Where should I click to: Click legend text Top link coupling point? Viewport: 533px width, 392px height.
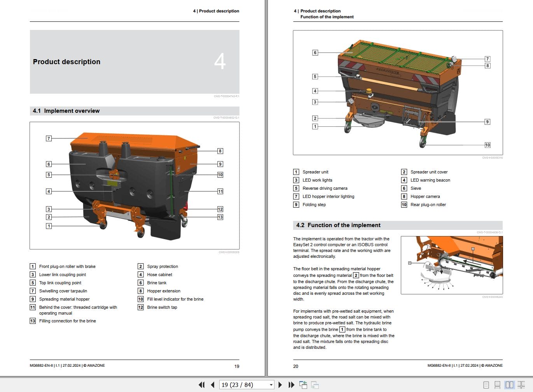pos(60,283)
